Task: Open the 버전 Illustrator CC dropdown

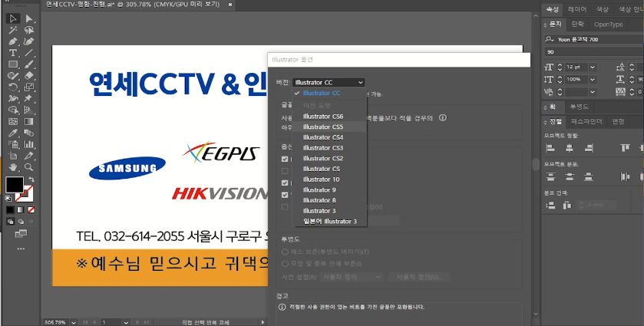Action: (329, 83)
